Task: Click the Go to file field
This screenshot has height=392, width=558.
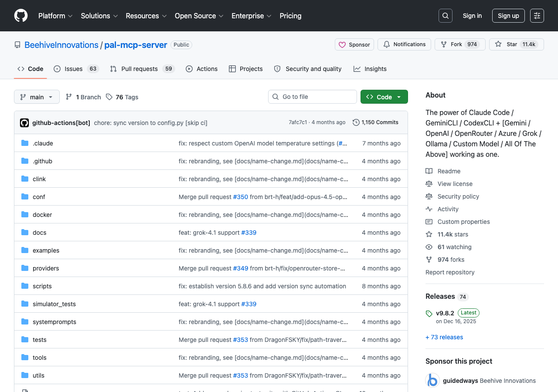Action: tap(312, 97)
